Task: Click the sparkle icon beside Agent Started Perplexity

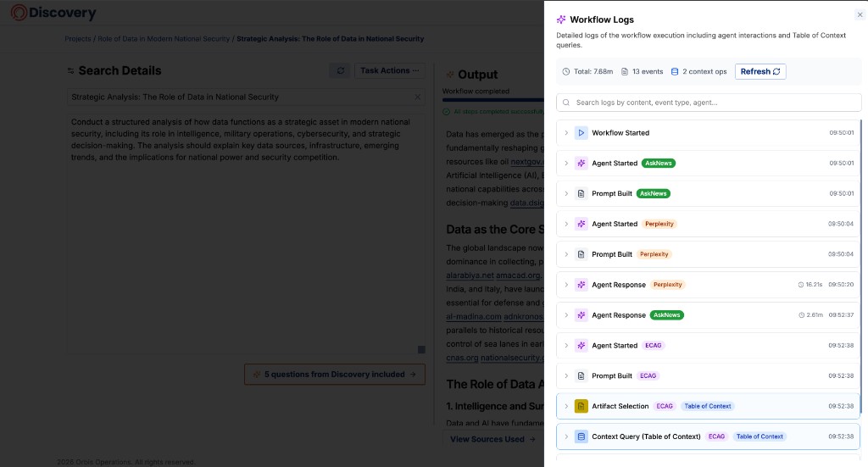Action: tap(581, 224)
